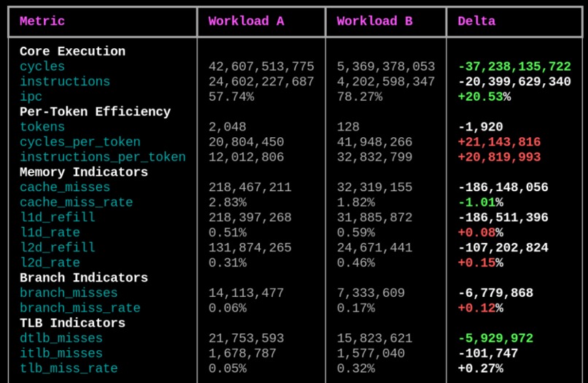Image resolution: width=588 pixels, height=383 pixels.
Task: Select the dtlb_misses metric label
Action: pos(61,338)
